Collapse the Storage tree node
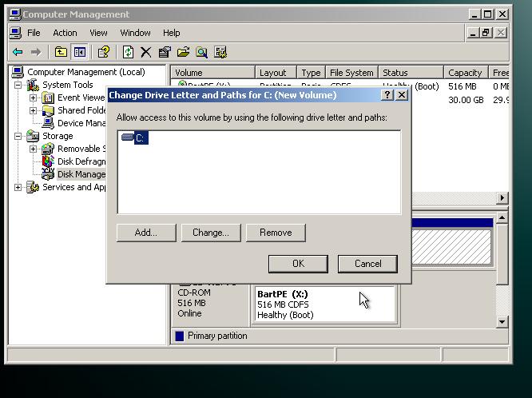This screenshot has width=532, height=398. [x=18, y=136]
